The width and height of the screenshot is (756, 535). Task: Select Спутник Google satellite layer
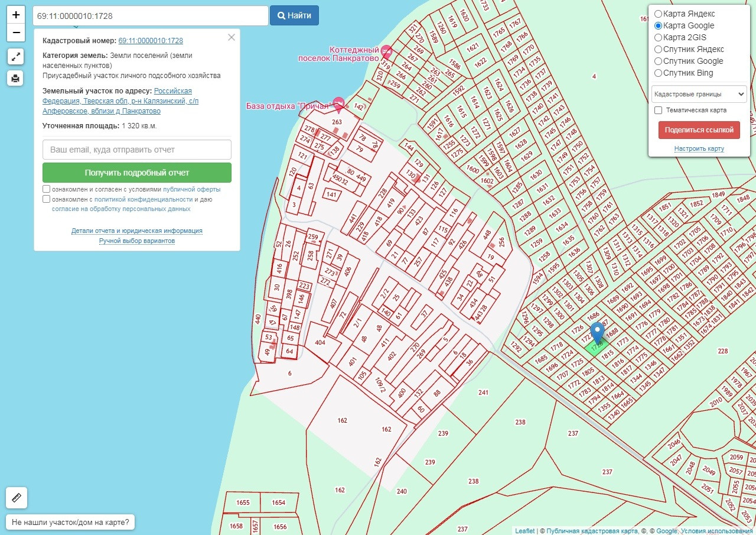658,61
